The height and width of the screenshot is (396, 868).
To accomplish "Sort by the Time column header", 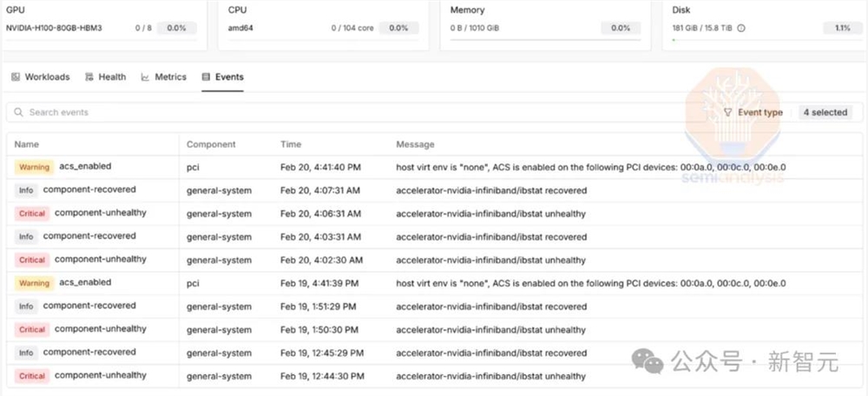I will click(291, 144).
